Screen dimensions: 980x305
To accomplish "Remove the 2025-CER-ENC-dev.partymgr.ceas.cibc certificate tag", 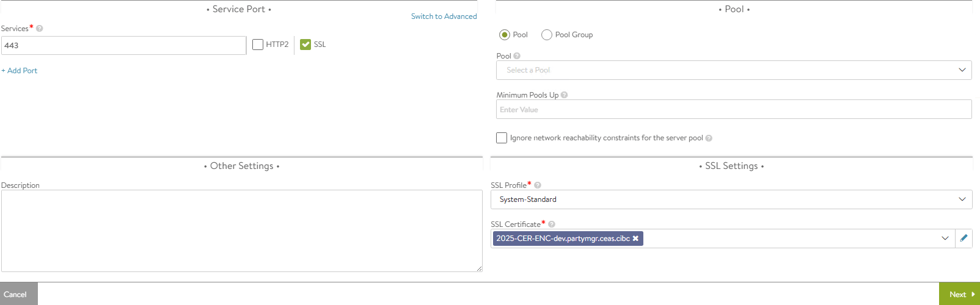I will tap(635, 239).
